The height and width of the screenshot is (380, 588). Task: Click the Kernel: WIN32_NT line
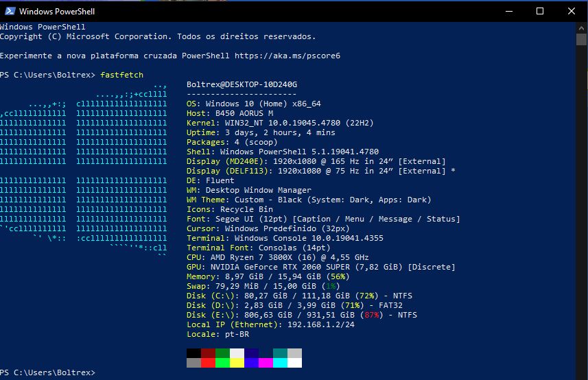tap(280, 123)
